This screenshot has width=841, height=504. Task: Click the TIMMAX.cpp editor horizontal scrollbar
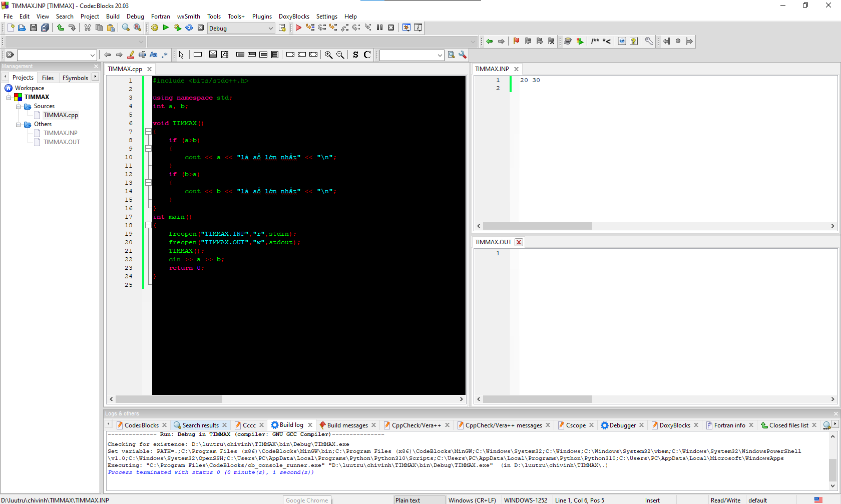point(287,399)
